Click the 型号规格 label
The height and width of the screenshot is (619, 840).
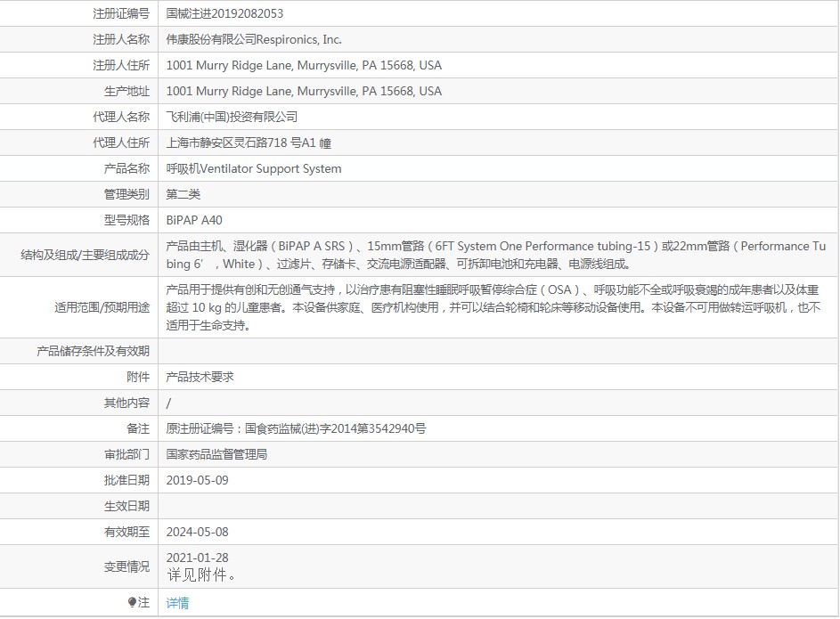[127, 220]
